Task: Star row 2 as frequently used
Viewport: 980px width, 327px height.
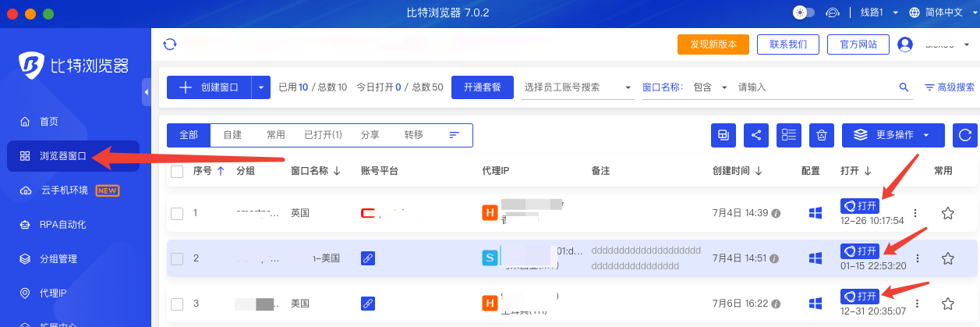Action: [x=948, y=258]
